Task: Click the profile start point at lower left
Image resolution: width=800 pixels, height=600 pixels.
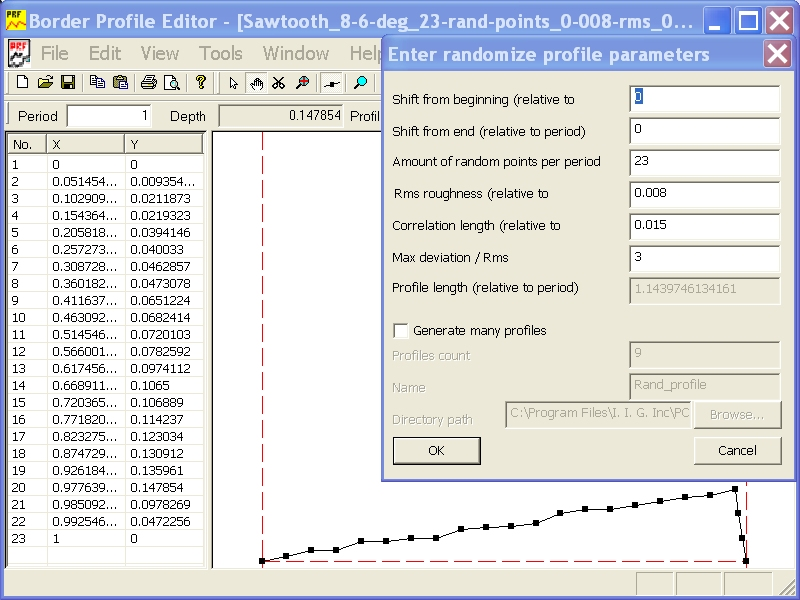Action: point(262,561)
